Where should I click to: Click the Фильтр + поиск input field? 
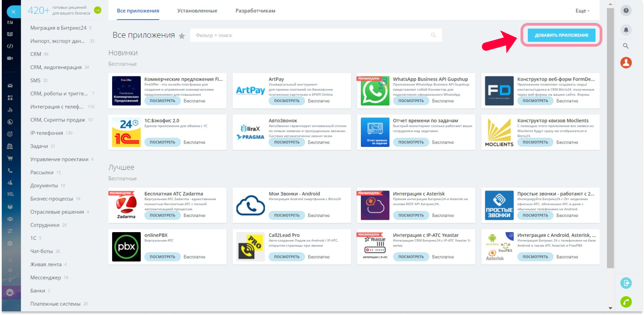(x=316, y=35)
